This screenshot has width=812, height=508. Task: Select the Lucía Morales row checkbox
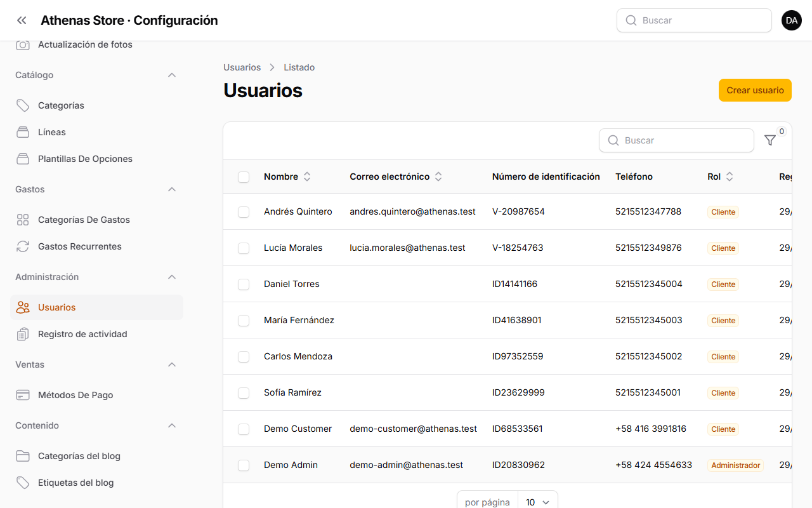point(244,248)
